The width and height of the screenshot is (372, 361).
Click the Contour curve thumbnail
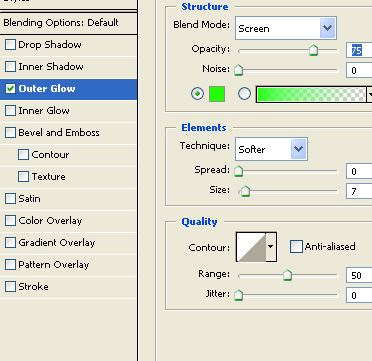coord(251,247)
